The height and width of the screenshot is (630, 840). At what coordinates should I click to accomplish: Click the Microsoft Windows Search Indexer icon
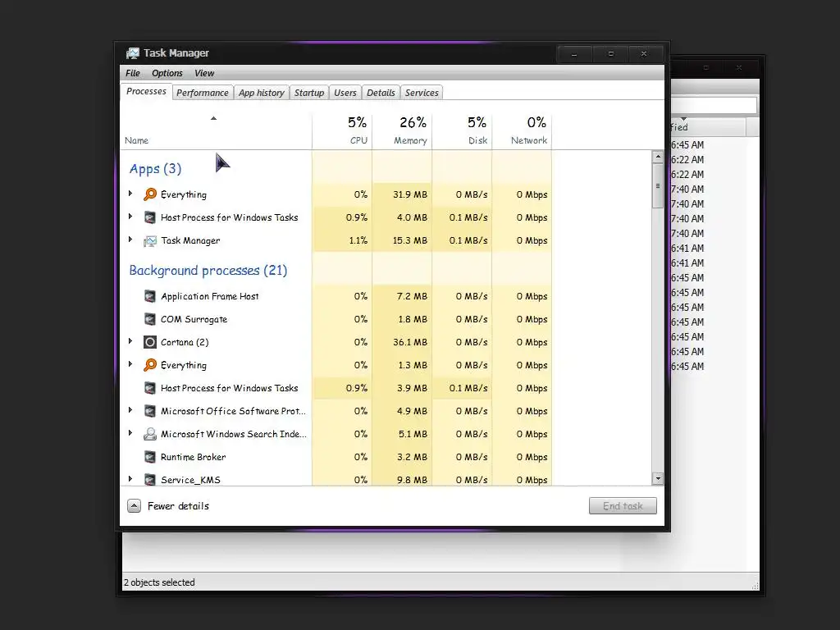point(150,434)
